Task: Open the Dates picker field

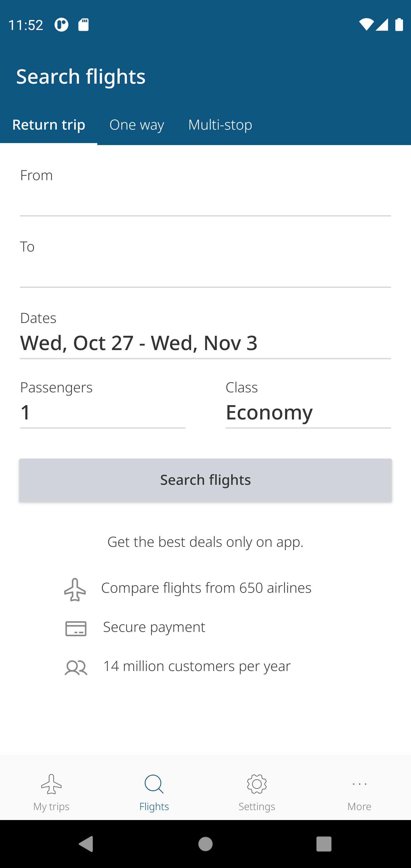Action: pos(205,335)
